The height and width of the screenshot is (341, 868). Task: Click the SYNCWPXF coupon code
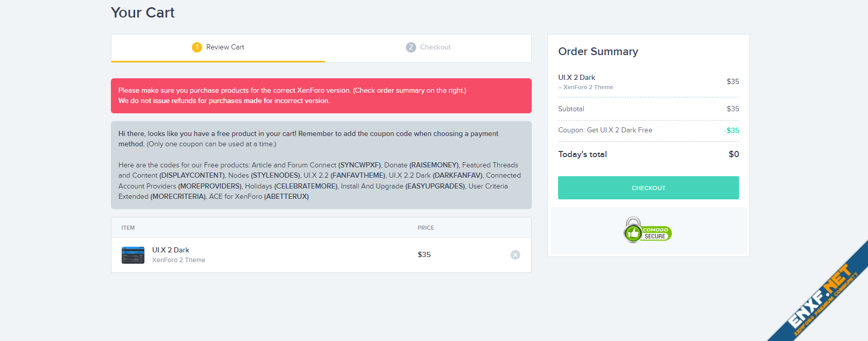click(x=359, y=165)
